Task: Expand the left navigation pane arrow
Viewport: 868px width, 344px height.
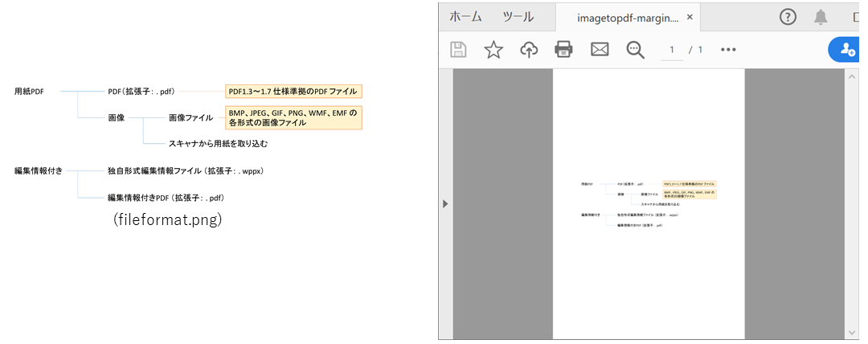Action: [x=445, y=204]
